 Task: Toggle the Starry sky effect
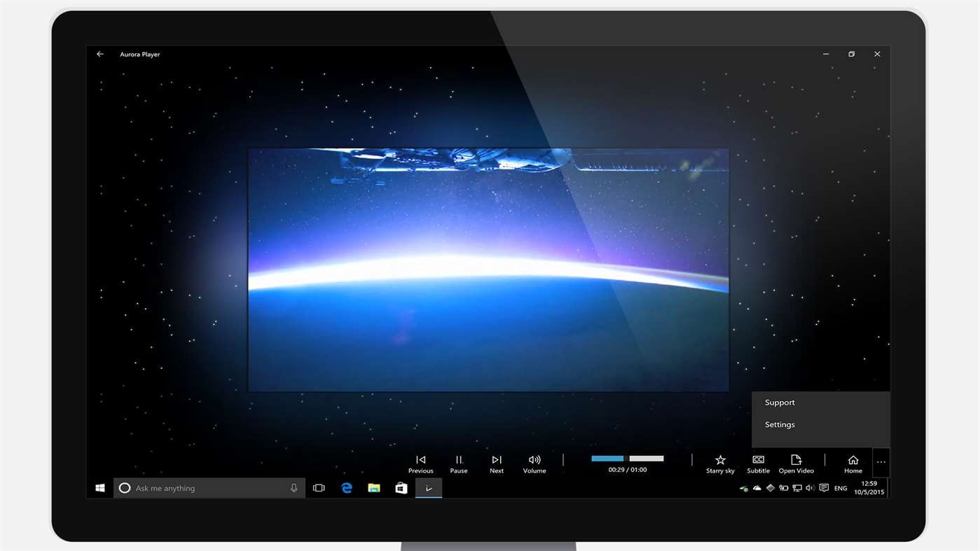point(720,464)
